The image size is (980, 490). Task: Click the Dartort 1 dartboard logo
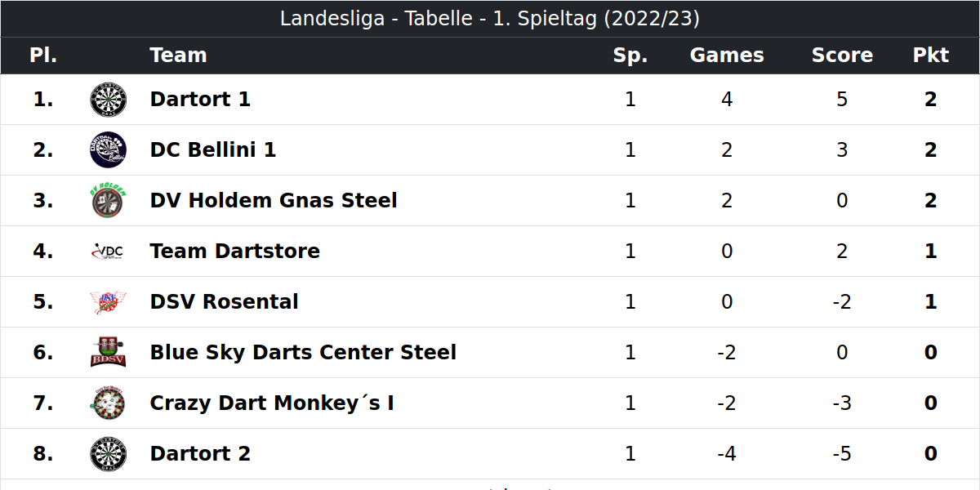coord(108,100)
